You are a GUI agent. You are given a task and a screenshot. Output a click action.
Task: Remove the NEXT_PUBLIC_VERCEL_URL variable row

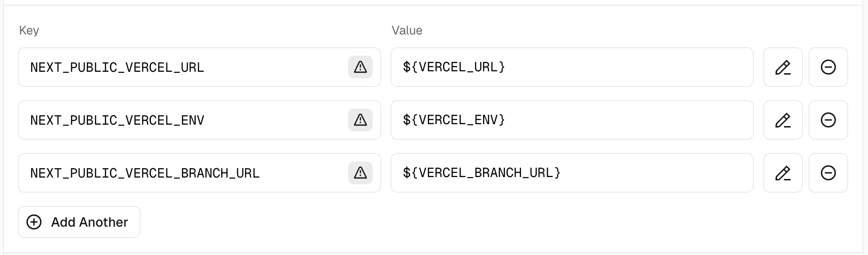pyautogui.click(x=828, y=67)
